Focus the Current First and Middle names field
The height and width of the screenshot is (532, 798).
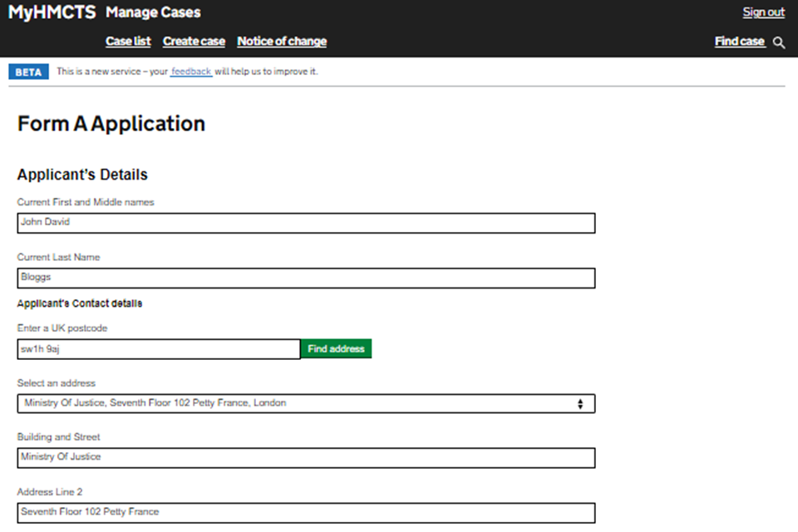(x=306, y=223)
